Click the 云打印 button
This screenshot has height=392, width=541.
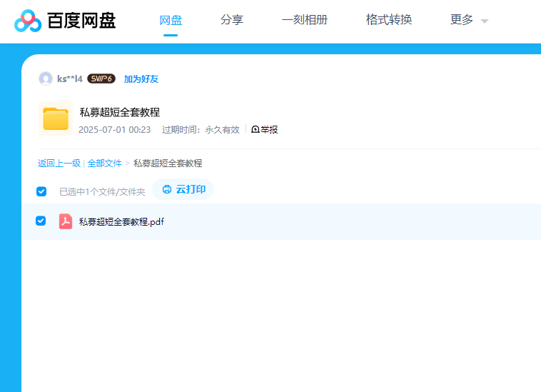(x=183, y=189)
